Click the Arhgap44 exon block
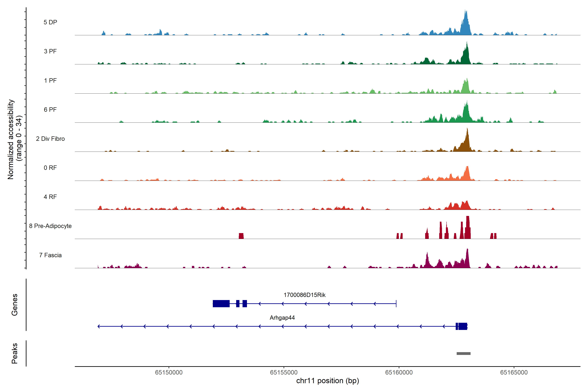588x392 pixels. pos(463,326)
